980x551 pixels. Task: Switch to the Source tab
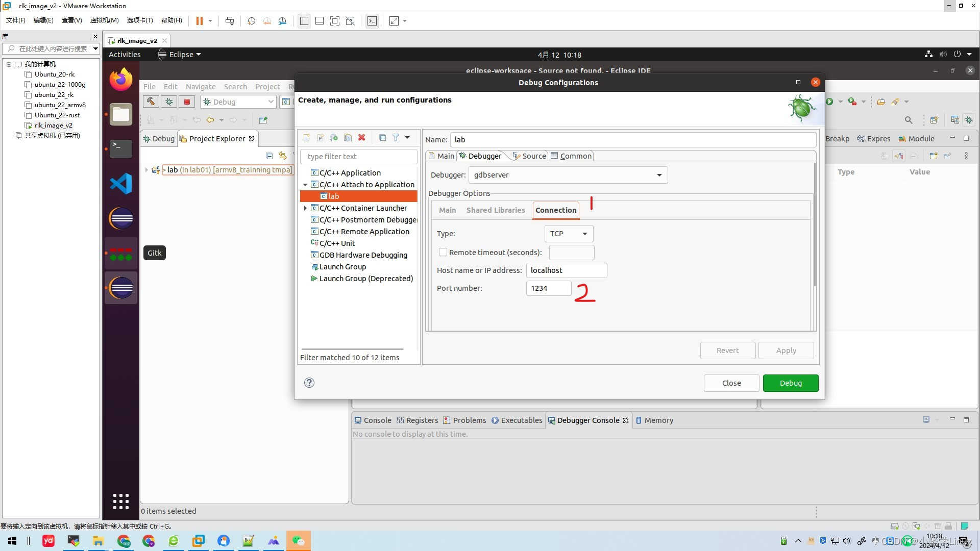533,156
